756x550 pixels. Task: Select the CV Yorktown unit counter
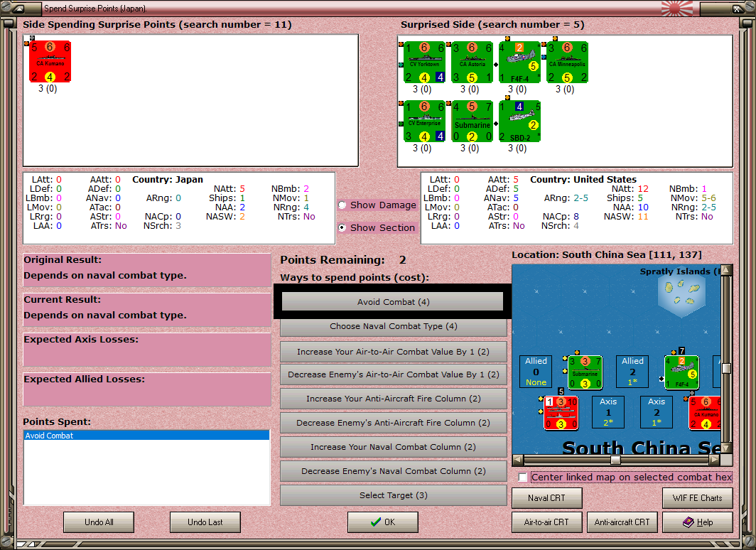tap(424, 63)
